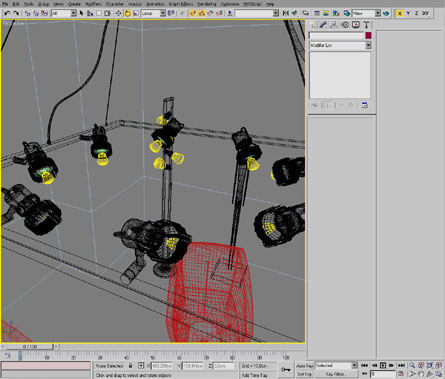This screenshot has width=445, height=379.
Task: Open the Modifiers menu
Action: (93, 4)
